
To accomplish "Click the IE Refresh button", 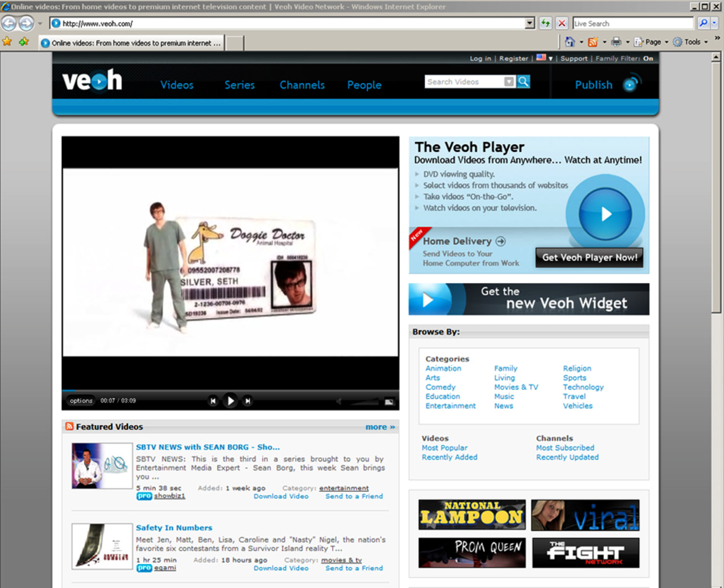I will point(545,23).
